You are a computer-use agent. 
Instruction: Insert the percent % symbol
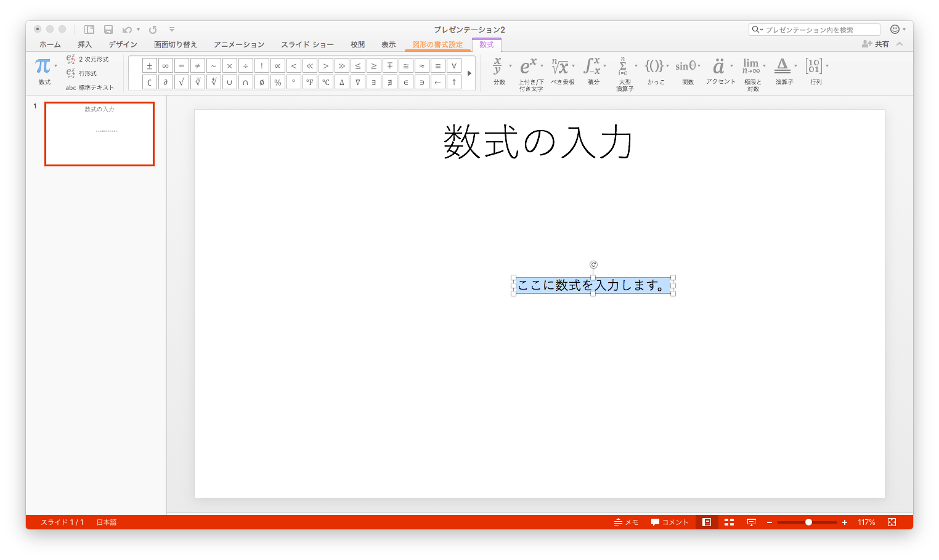[277, 82]
